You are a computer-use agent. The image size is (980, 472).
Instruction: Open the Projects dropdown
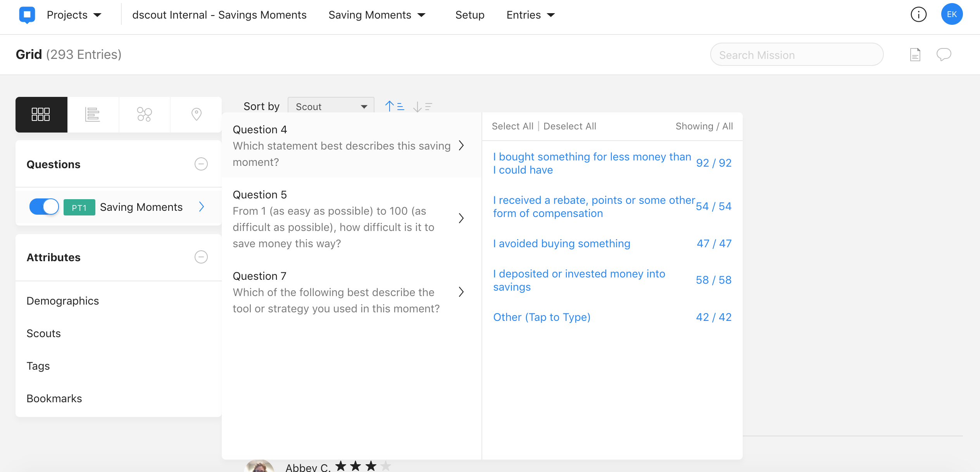(74, 15)
